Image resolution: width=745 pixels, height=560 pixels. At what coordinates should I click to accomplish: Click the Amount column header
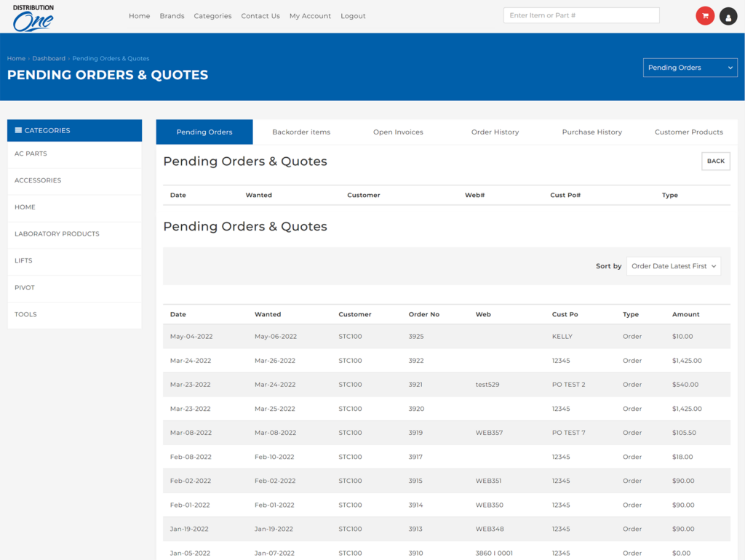point(685,314)
